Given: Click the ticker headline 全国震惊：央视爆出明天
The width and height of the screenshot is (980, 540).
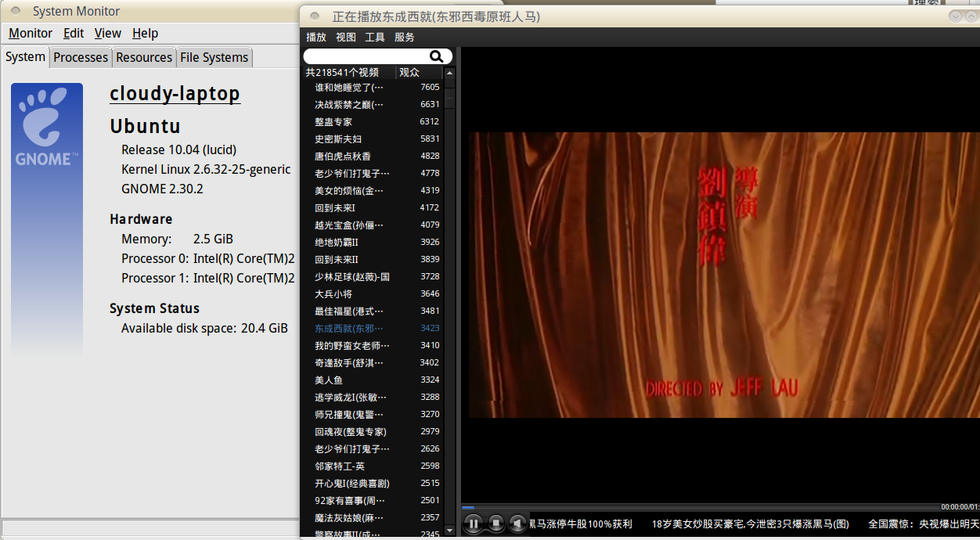Looking at the screenshot, I should tap(924, 524).
